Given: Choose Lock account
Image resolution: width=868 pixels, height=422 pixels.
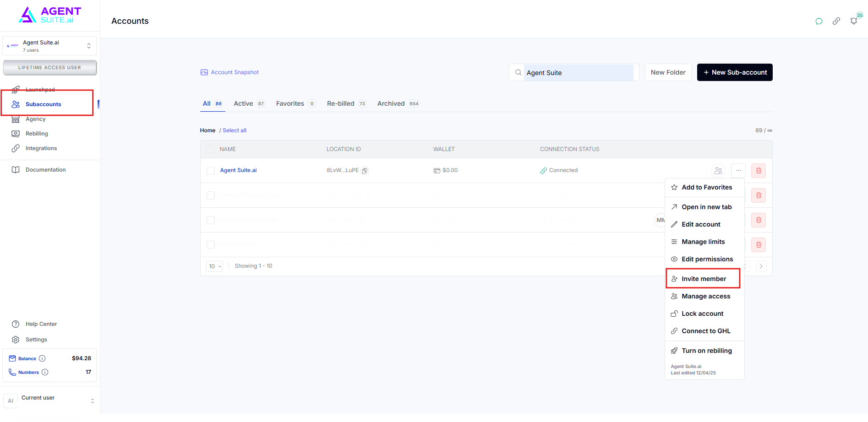Looking at the screenshot, I should [704, 314].
